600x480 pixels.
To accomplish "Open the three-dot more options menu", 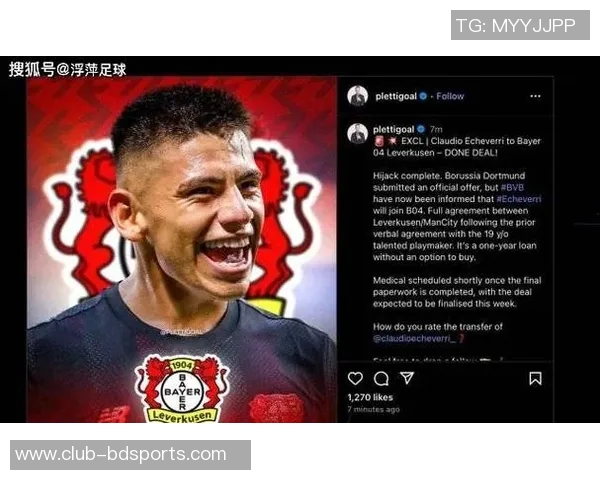I will (x=535, y=96).
